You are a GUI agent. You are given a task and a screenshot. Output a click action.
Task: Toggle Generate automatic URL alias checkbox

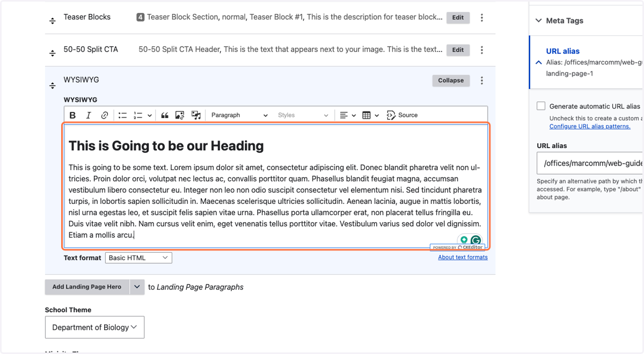click(541, 106)
